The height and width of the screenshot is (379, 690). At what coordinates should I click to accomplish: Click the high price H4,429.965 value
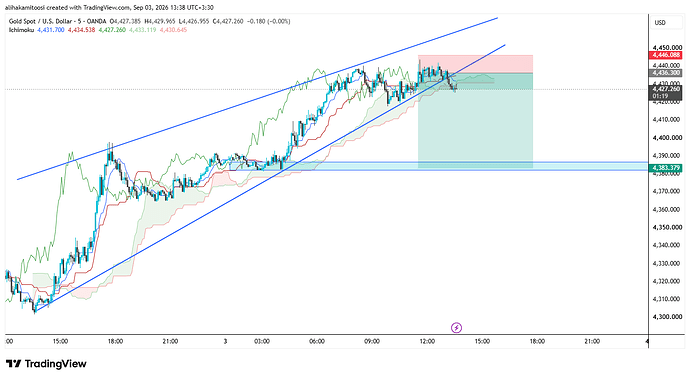point(159,21)
